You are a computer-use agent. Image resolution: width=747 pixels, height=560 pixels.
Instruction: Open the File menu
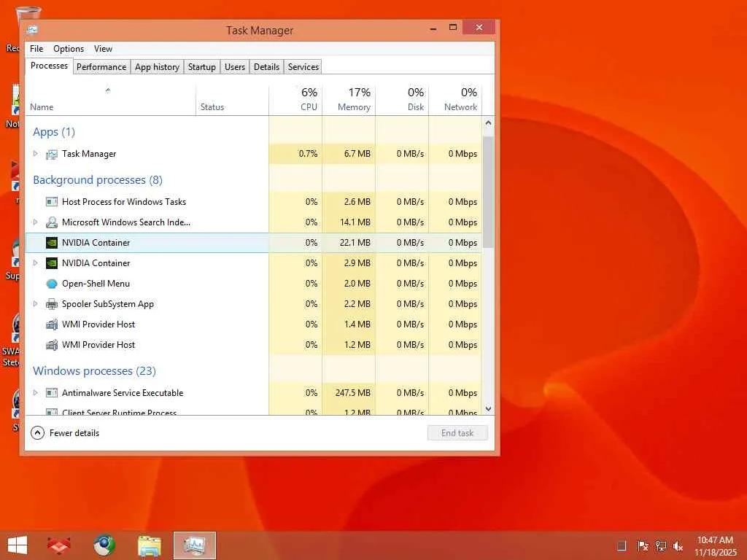point(36,49)
